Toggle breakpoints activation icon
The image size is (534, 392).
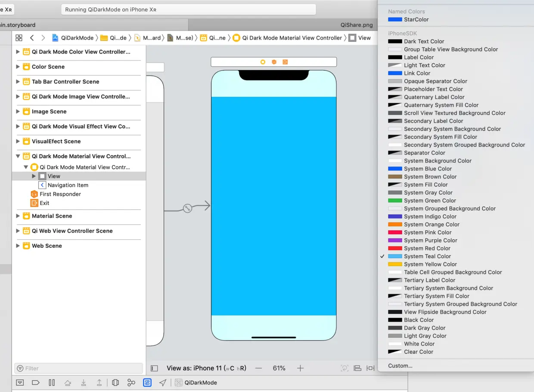coord(36,383)
